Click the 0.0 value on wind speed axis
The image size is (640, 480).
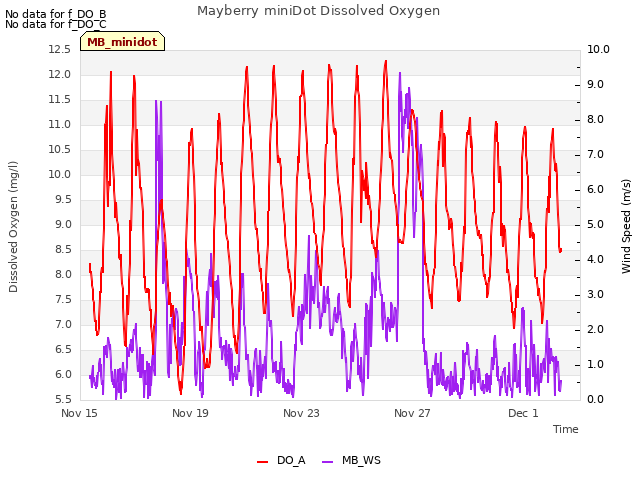click(x=595, y=399)
